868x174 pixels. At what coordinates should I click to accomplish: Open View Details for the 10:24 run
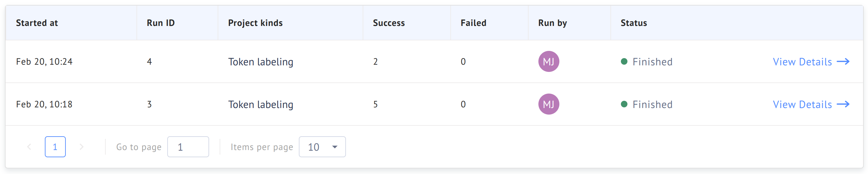(x=802, y=62)
